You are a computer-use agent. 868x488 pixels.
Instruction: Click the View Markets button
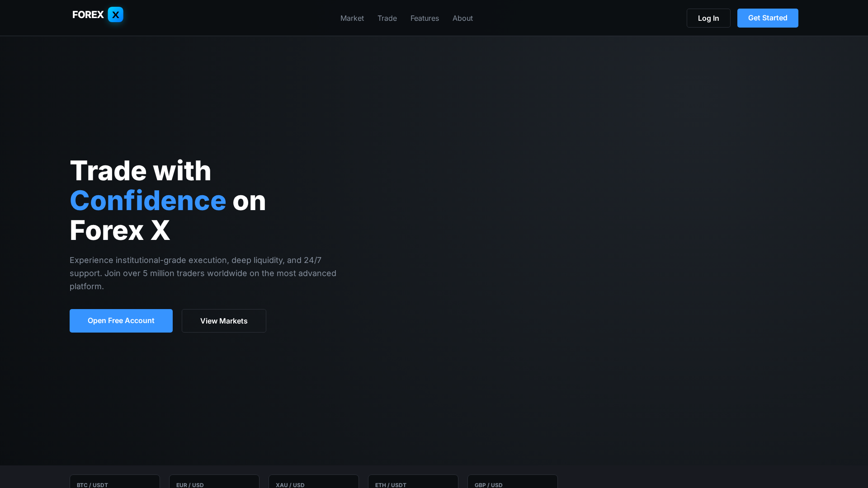pos(223,320)
